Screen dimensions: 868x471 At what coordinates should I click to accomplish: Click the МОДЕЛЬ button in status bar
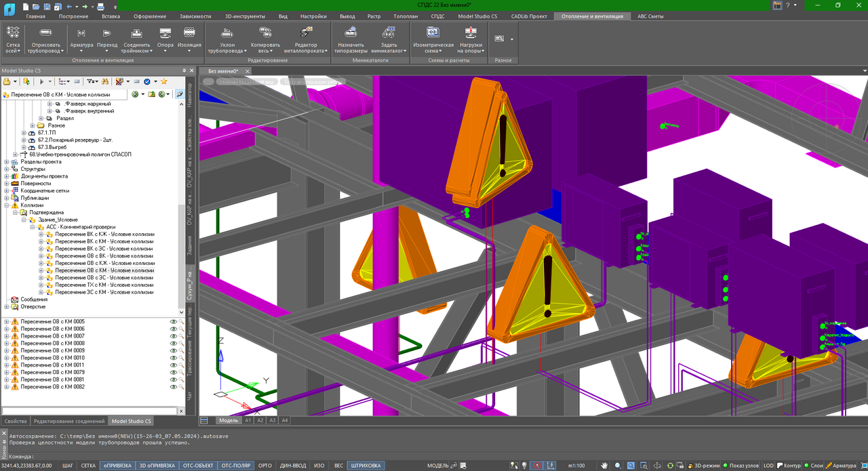pyautogui.click(x=438, y=466)
